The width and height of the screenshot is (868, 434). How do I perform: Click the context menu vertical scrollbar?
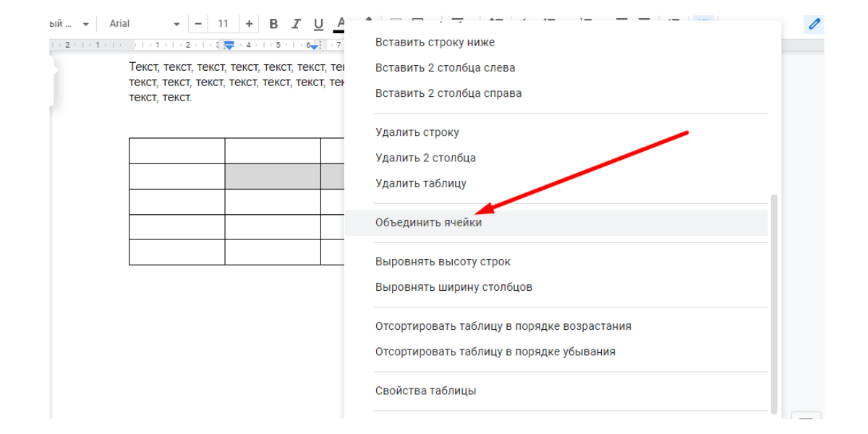(x=774, y=304)
